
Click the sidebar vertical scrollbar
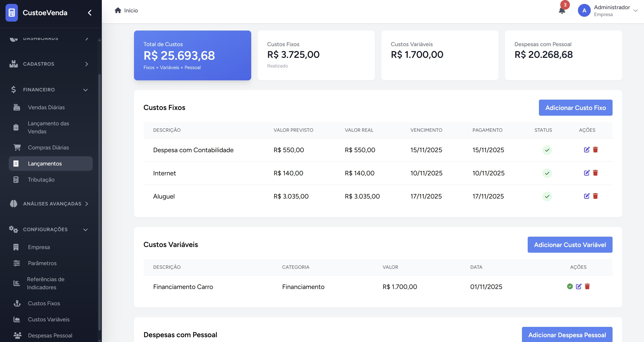click(100, 200)
